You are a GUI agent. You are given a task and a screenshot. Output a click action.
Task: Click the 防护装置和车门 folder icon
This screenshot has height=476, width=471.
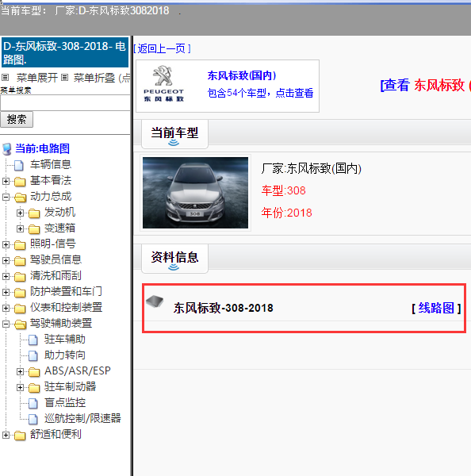coord(20,292)
